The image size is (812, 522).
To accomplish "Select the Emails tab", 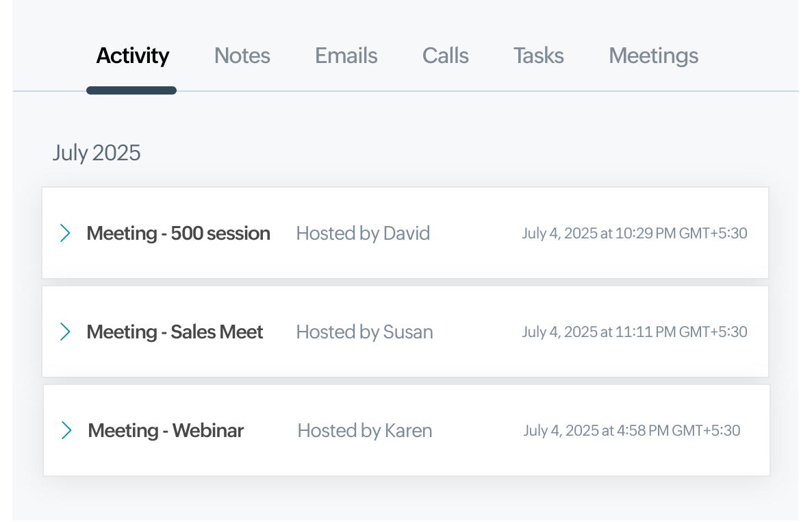I will [x=346, y=55].
